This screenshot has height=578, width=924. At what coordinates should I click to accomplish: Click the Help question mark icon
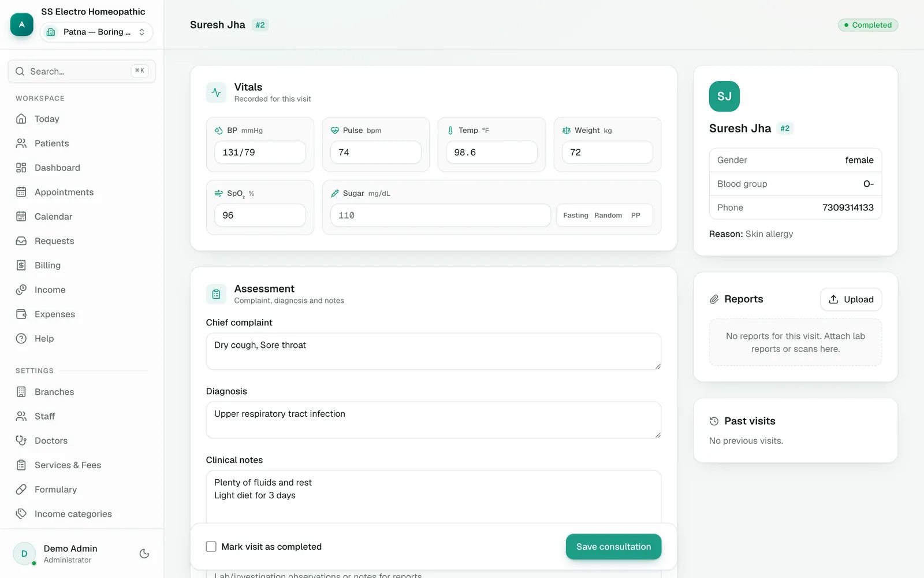click(21, 338)
